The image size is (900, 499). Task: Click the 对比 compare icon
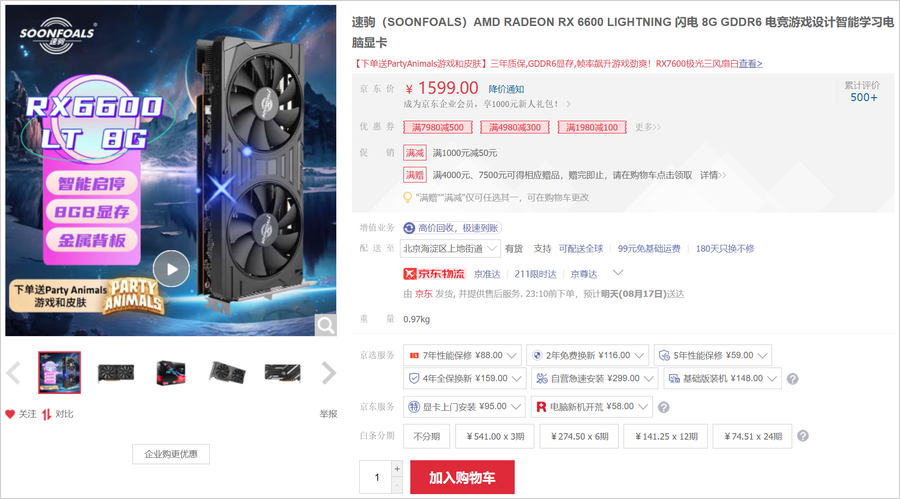point(46,414)
